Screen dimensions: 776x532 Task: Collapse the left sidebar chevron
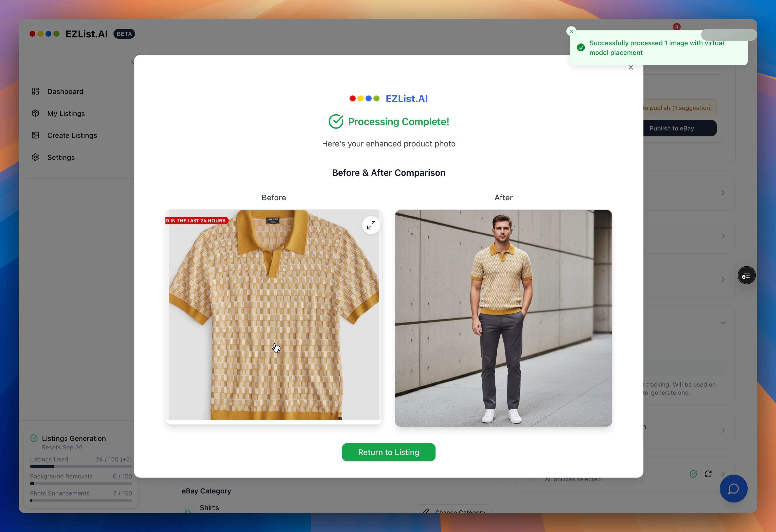[133, 61]
